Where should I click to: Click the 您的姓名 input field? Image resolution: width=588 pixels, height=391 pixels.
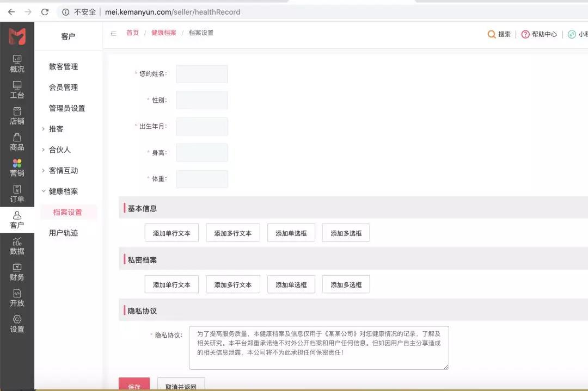[x=202, y=74]
